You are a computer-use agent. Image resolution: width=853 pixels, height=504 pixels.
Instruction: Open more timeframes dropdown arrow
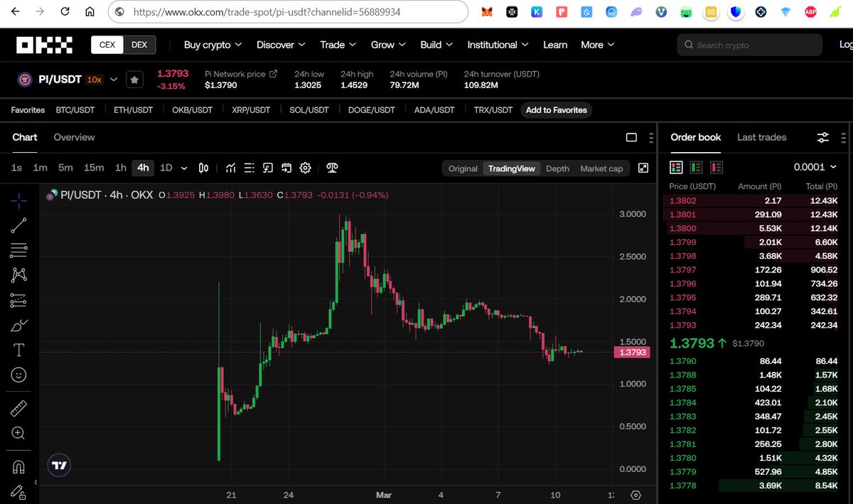coord(184,168)
